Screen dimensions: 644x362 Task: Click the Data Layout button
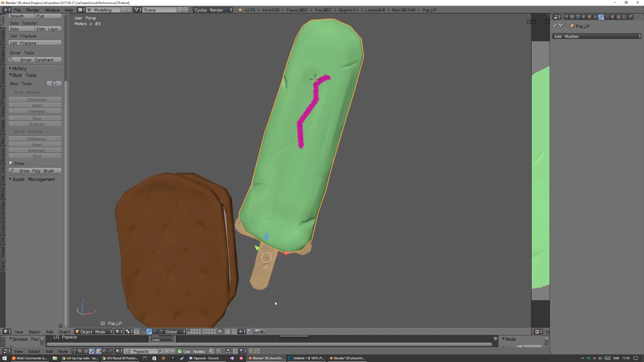tap(48, 29)
